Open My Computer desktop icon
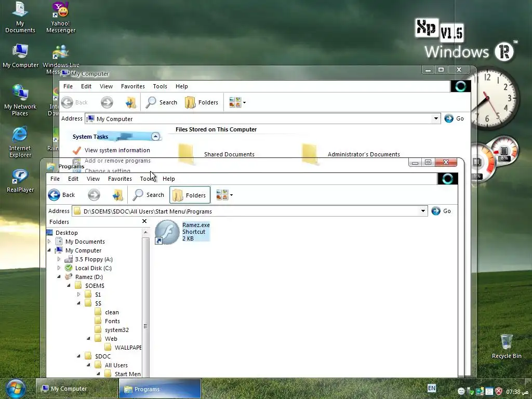 pos(20,56)
